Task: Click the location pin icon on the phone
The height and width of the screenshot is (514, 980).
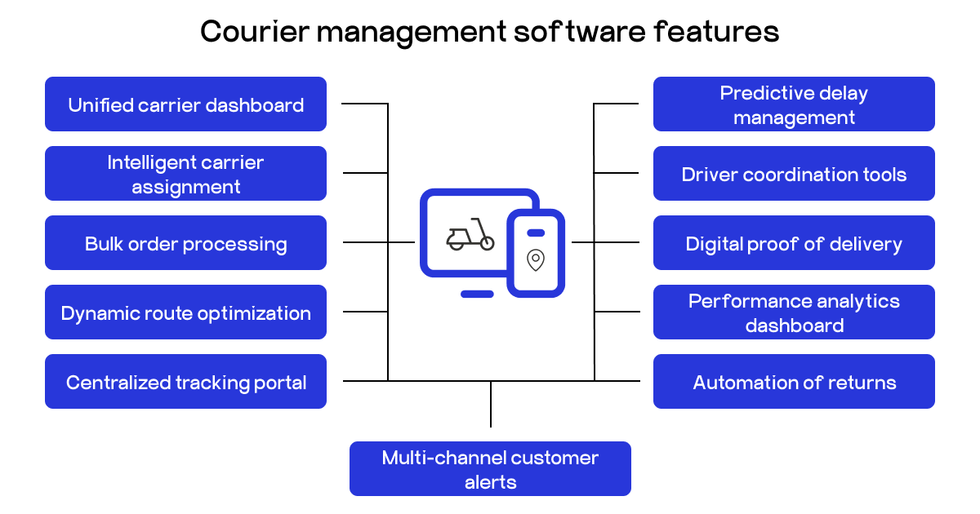Action: point(535,259)
